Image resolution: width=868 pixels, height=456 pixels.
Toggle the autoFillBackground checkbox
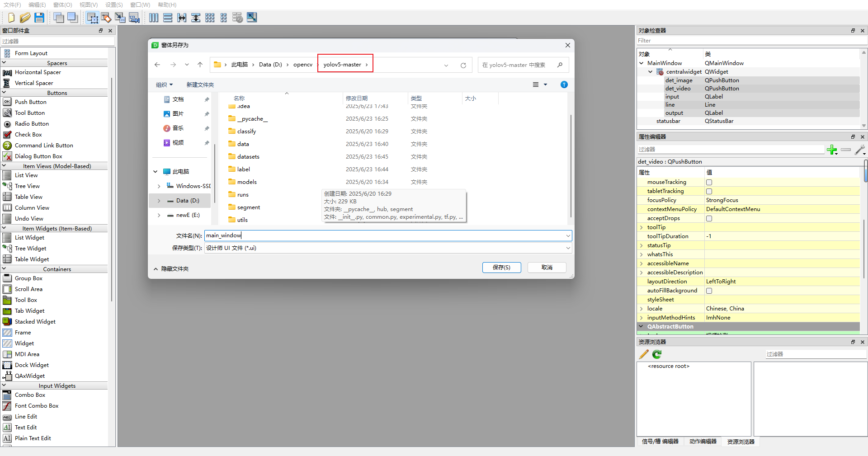709,291
